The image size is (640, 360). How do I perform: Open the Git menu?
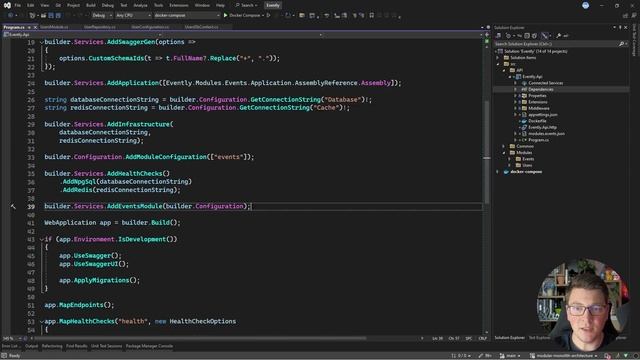[x=58, y=5]
